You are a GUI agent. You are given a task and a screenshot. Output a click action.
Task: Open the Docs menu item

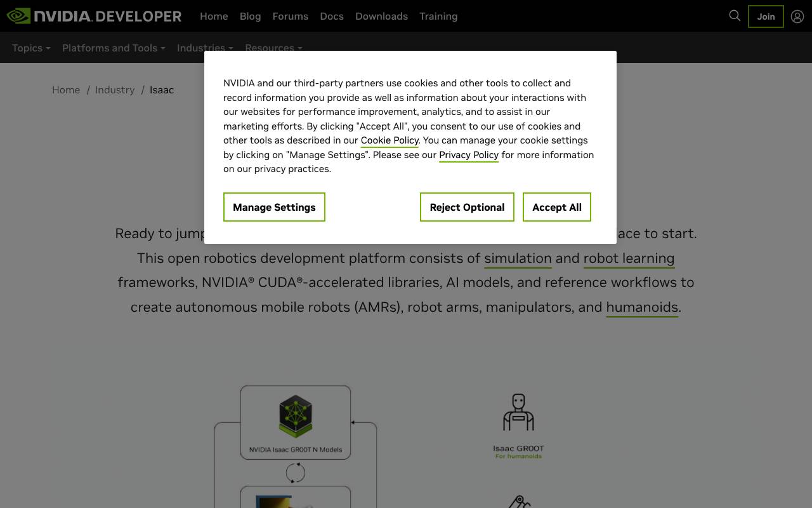[332, 17]
